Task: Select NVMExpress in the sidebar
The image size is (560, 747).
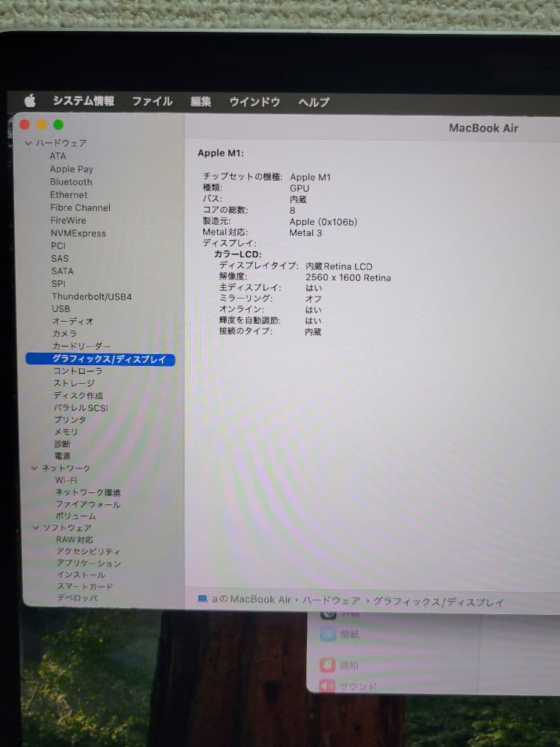Action: pyautogui.click(x=78, y=234)
